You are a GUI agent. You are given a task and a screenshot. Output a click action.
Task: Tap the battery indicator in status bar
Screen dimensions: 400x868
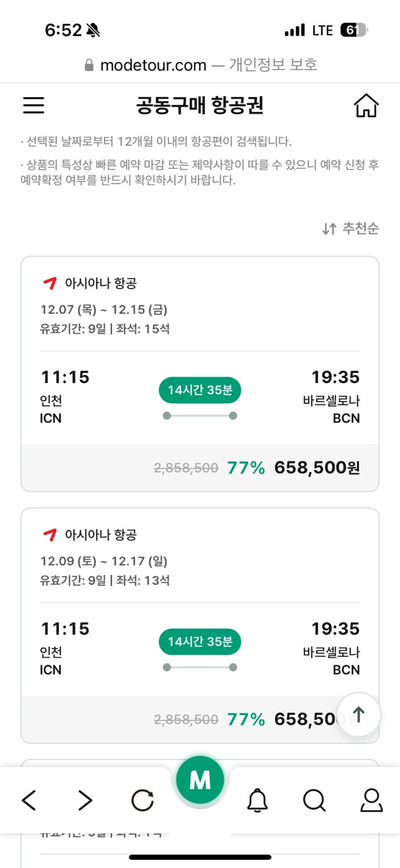tap(353, 30)
